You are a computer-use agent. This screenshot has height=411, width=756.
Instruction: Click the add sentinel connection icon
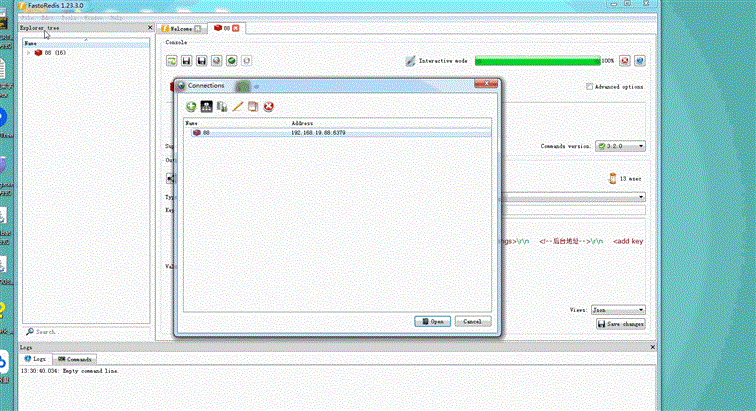pyautogui.click(x=222, y=107)
